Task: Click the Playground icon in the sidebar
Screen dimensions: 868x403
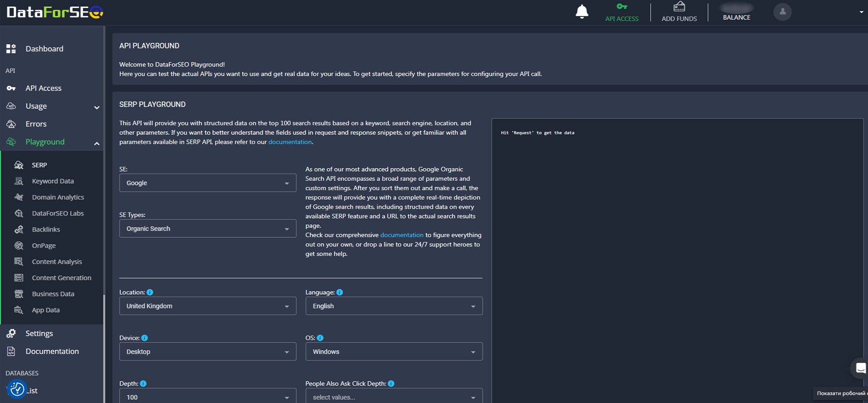Action: pos(11,142)
